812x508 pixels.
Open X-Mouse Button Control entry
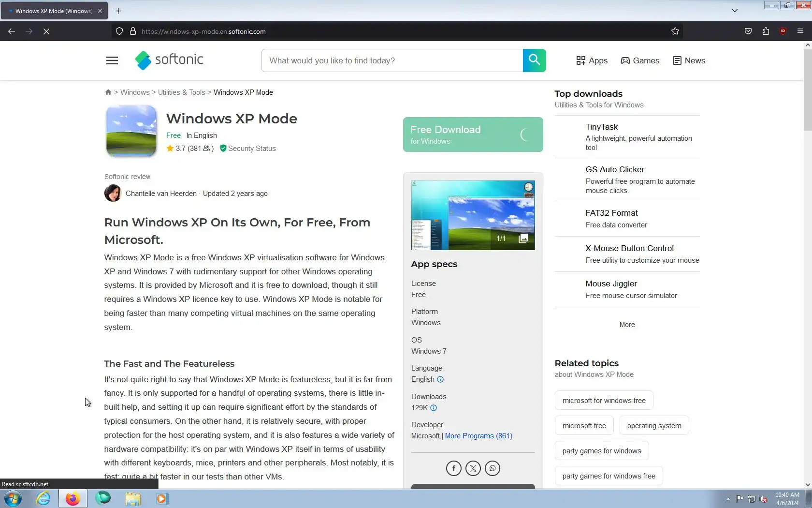click(627, 254)
